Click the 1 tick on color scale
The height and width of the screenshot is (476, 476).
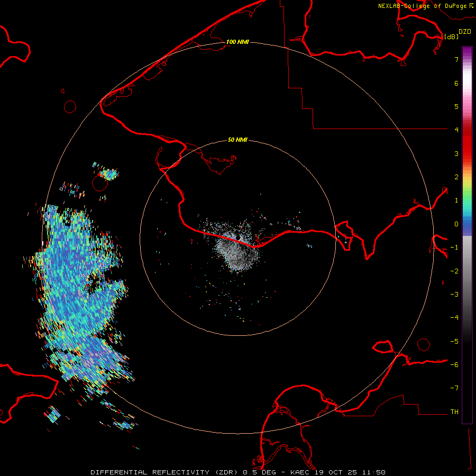456,200
